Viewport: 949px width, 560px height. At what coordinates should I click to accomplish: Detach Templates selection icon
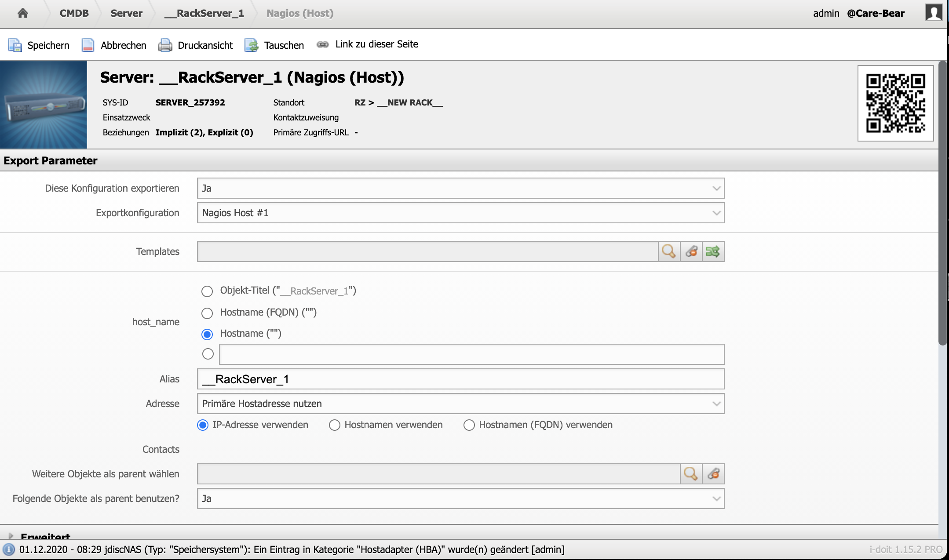[691, 251]
